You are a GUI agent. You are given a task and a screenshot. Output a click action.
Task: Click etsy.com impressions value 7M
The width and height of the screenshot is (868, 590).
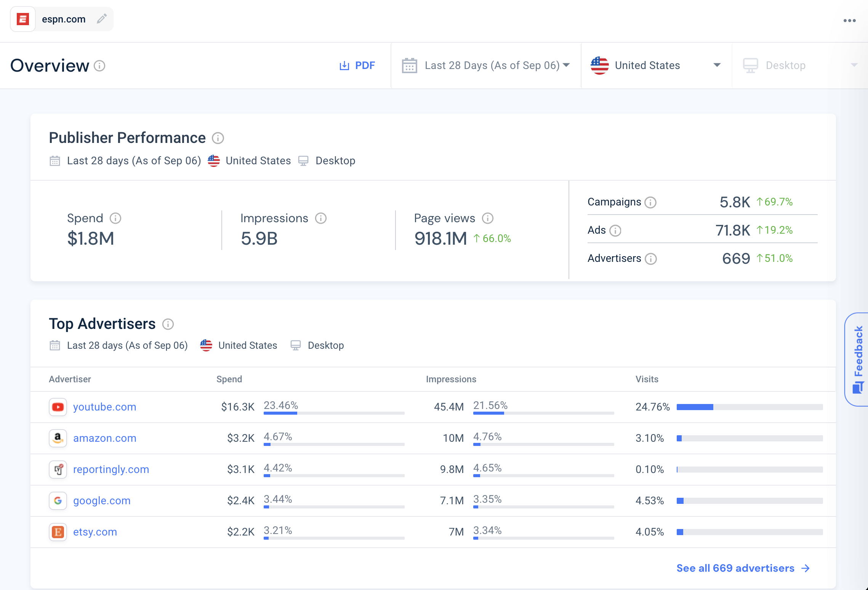tap(456, 532)
